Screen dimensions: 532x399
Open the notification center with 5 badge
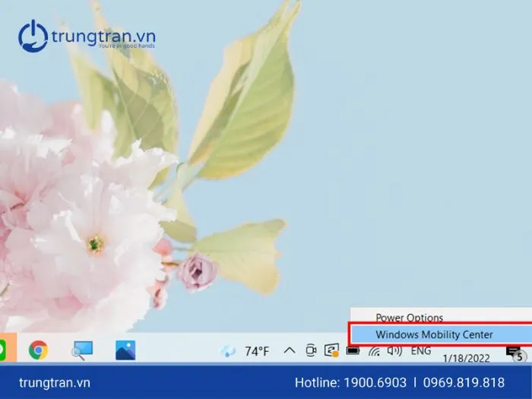tap(515, 353)
